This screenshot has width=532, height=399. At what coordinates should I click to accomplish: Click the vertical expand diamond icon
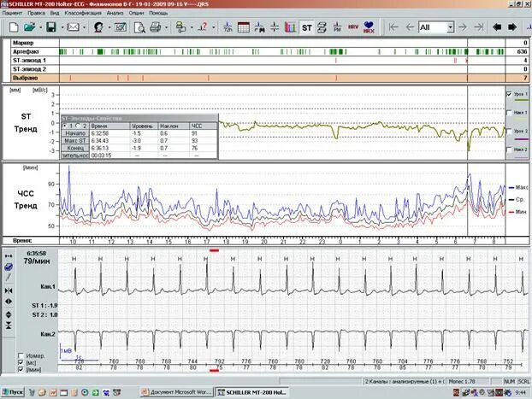[9, 314]
